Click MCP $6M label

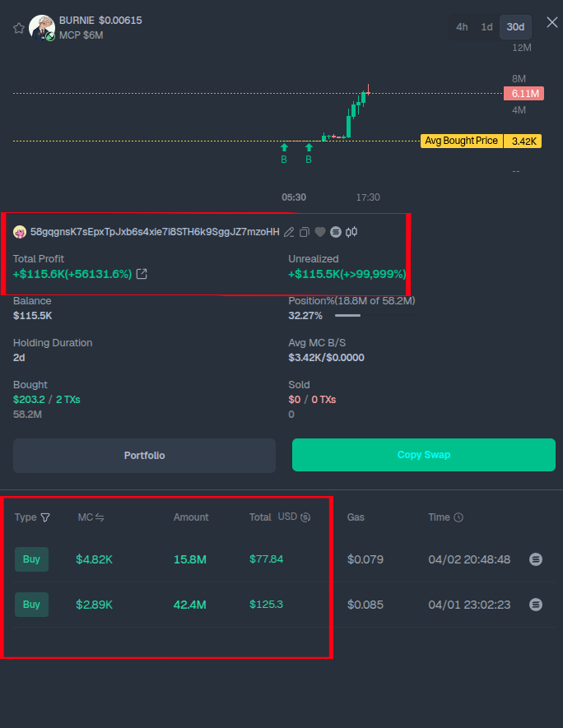click(x=81, y=35)
